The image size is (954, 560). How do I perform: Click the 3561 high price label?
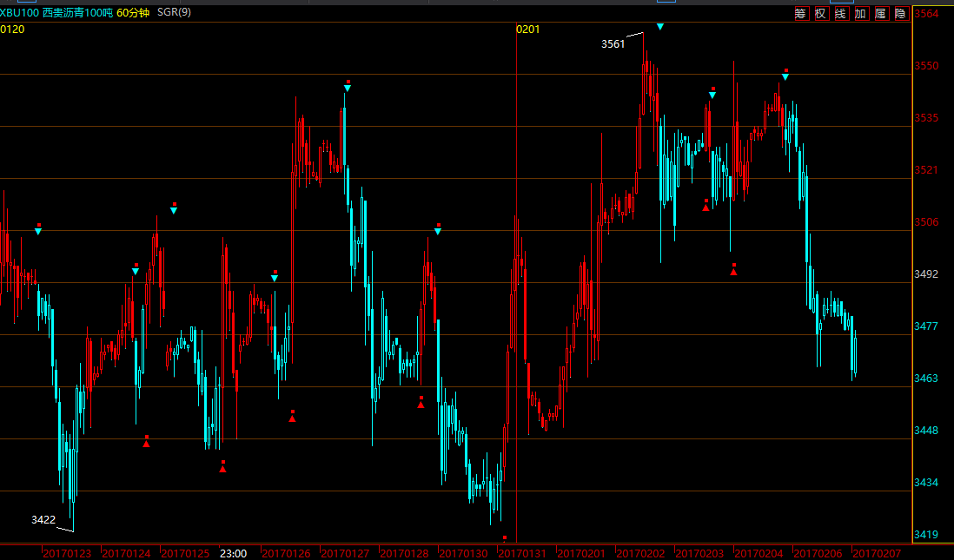(x=613, y=43)
